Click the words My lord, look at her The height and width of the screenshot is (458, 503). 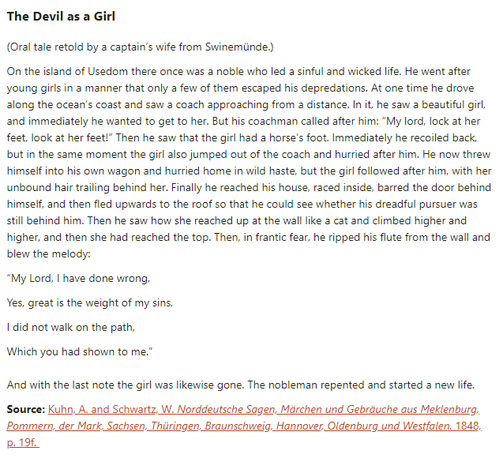click(433, 121)
